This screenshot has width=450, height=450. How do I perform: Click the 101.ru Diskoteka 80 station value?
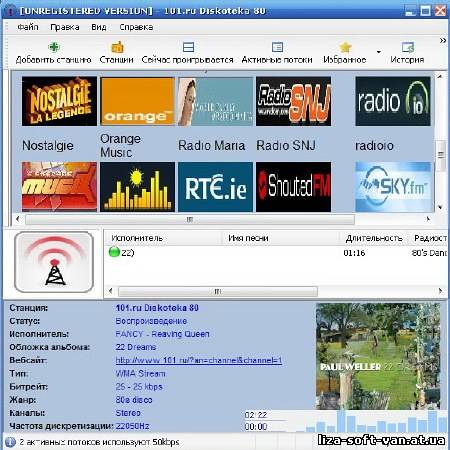[157, 308]
